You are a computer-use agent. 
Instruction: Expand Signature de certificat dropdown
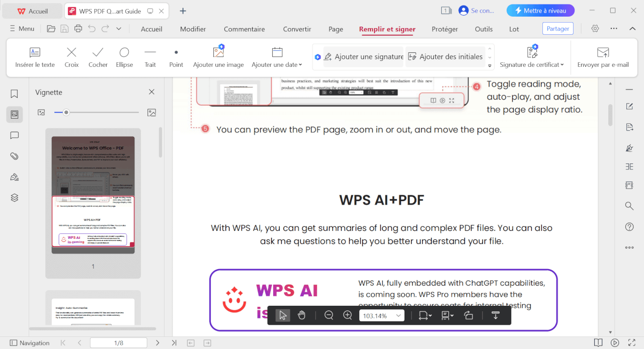pyautogui.click(x=532, y=57)
